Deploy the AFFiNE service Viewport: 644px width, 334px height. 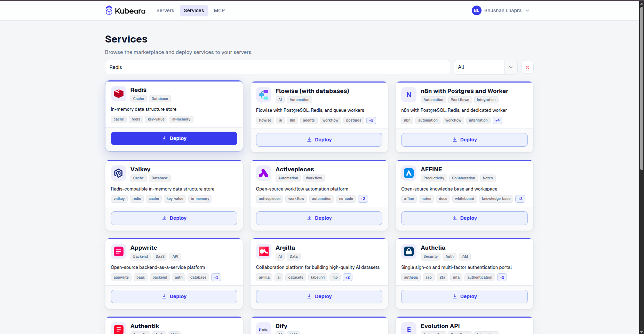pos(464,218)
